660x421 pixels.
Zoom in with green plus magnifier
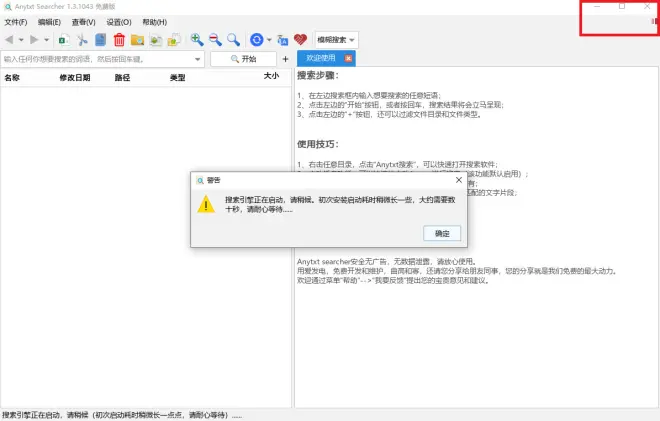197,40
